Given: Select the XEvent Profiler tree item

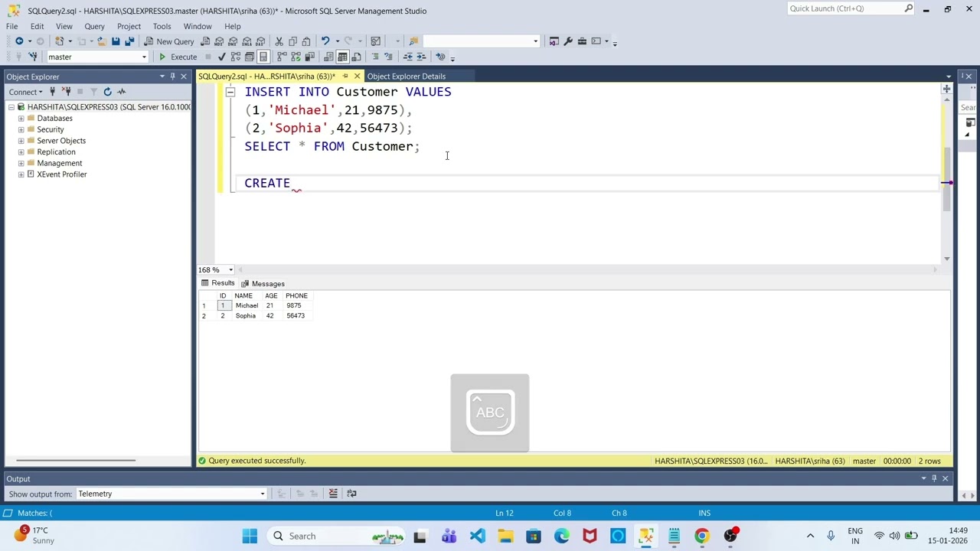Looking at the screenshot, I should [x=61, y=174].
